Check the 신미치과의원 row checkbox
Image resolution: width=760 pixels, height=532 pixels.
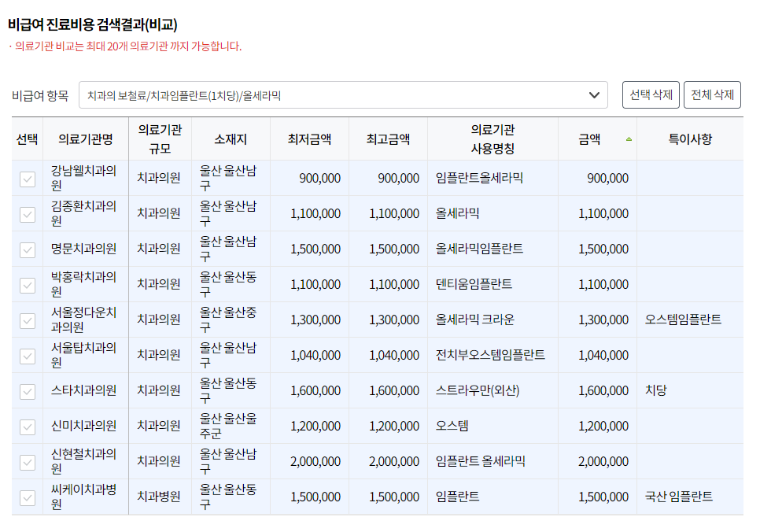pos(27,425)
